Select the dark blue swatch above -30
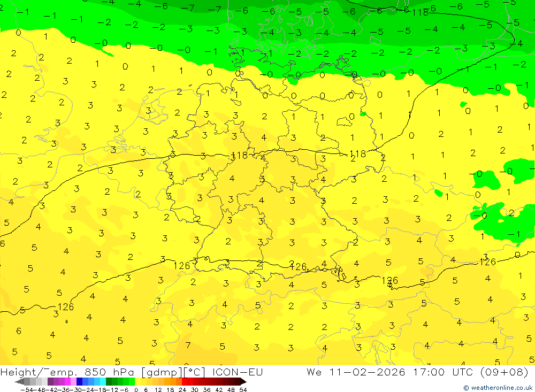The width and height of the screenshot is (535, 392). pyautogui.click(x=79, y=381)
